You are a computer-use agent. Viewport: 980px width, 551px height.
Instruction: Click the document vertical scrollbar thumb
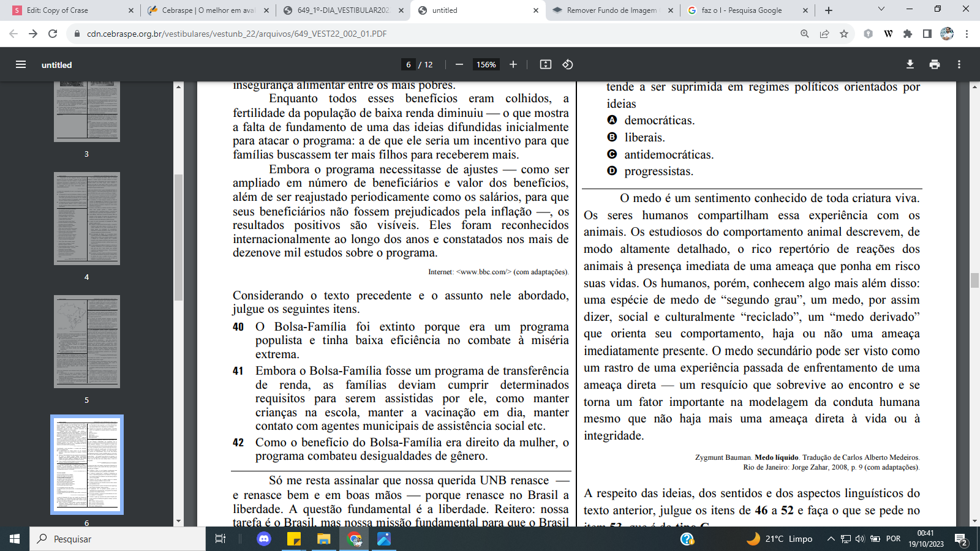tap(974, 281)
